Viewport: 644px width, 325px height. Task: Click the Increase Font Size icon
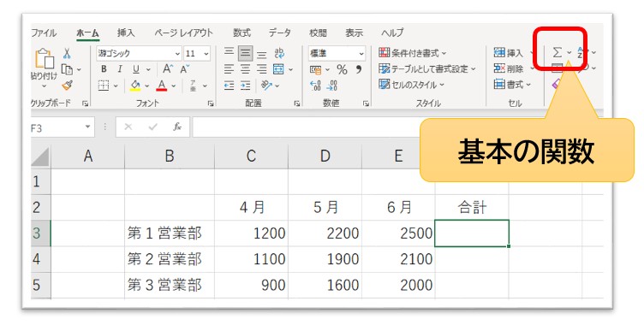pos(168,69)
